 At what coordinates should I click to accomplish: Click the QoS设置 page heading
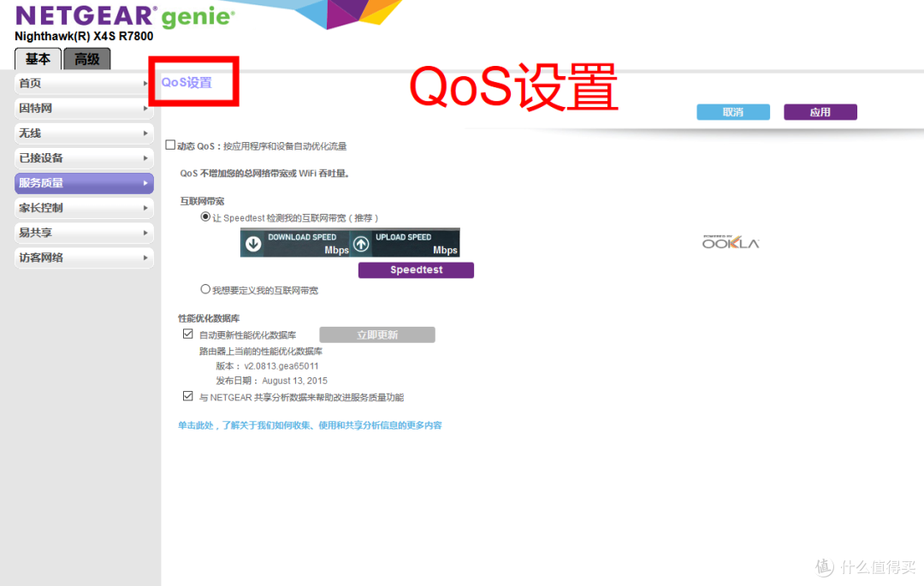tap(187, 82)
